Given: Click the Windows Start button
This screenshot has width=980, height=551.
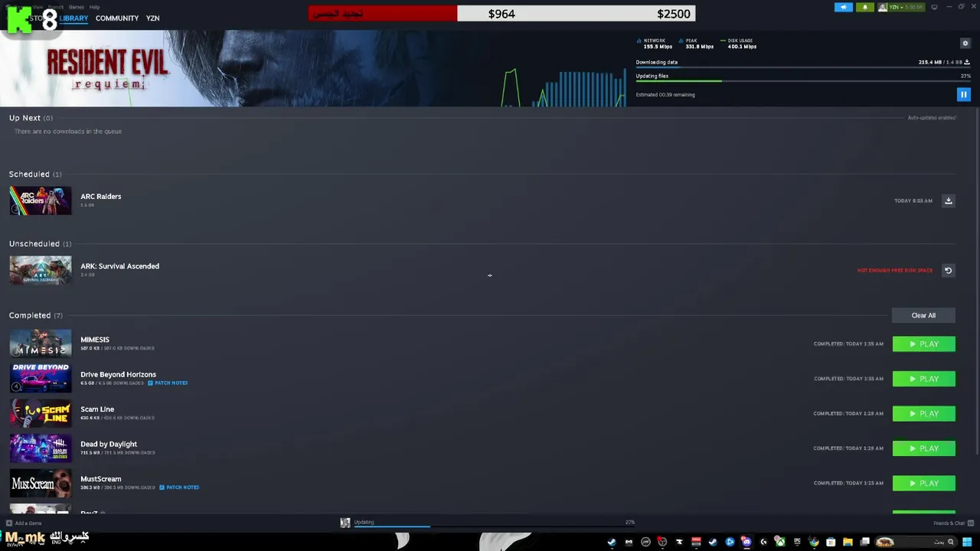Looking at the screenshot, I should tap(966, 542).
